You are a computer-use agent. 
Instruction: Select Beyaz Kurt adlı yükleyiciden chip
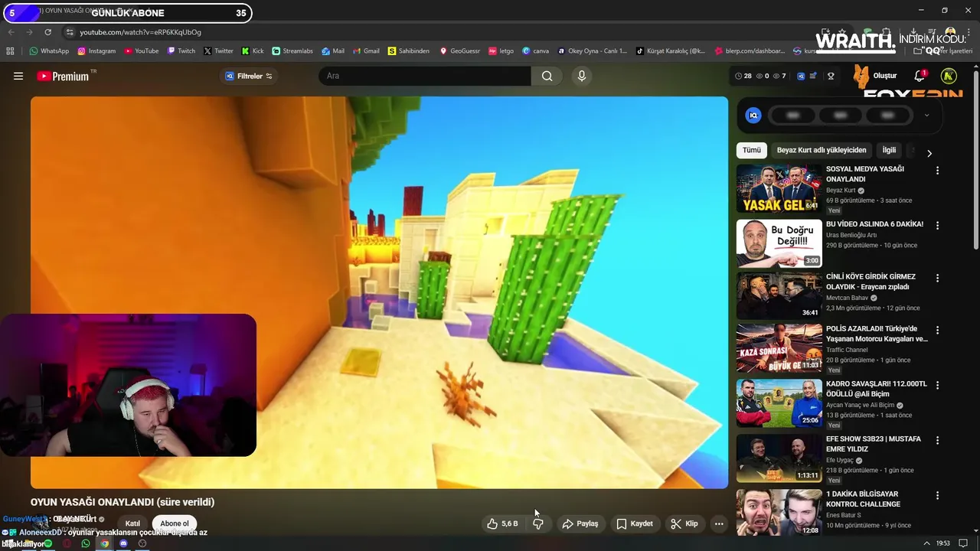[x=822, y=150]
